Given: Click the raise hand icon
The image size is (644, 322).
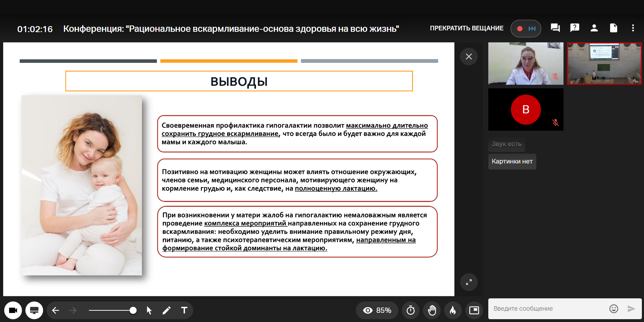Looking at the screenshot, I should point(432,310).
